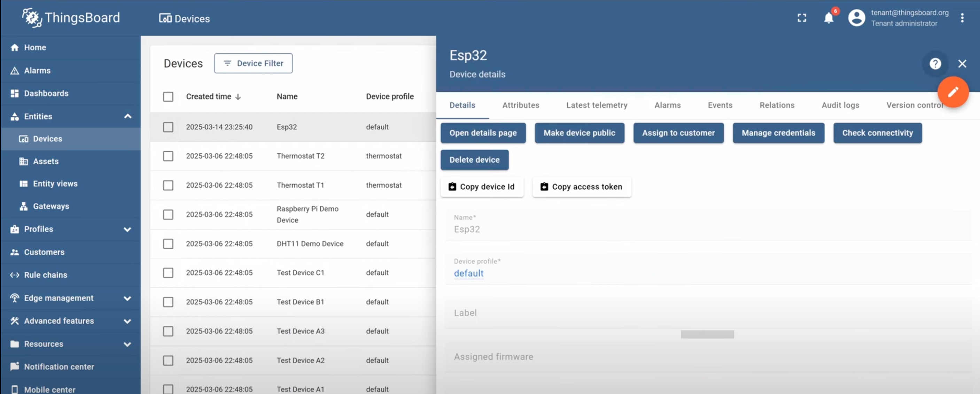The height and width of the screenshot is (394, 980).
Task: Click the Assets icon in sidebar
Action: point(24,161)
